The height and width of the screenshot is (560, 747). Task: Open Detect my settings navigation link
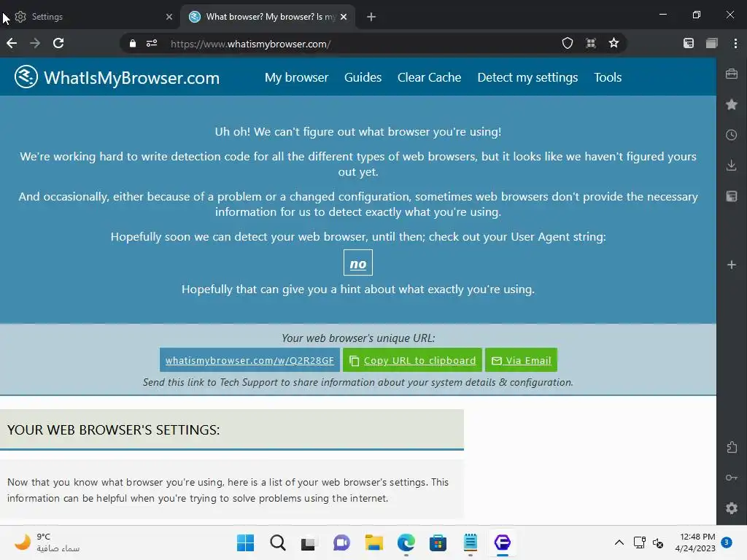tap(527, 77)
